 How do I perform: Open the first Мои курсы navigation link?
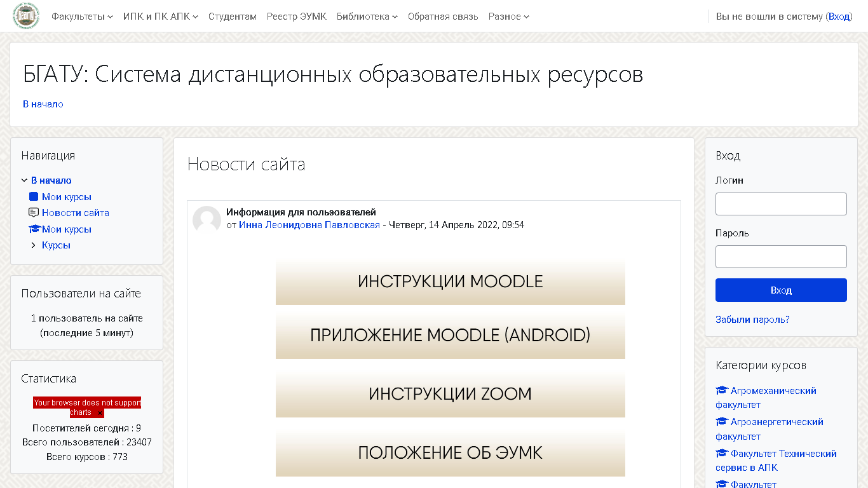(x=67, y=197)
